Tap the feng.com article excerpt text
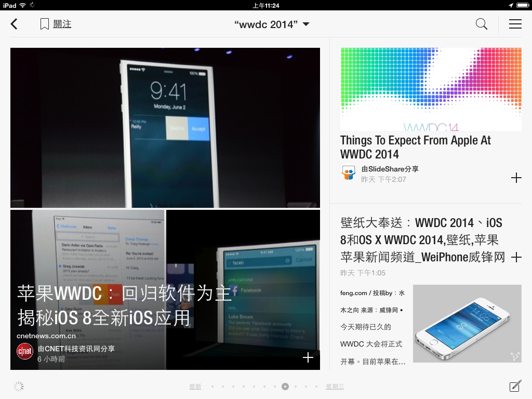Screen dimensions: 532x399 (373, 327)
